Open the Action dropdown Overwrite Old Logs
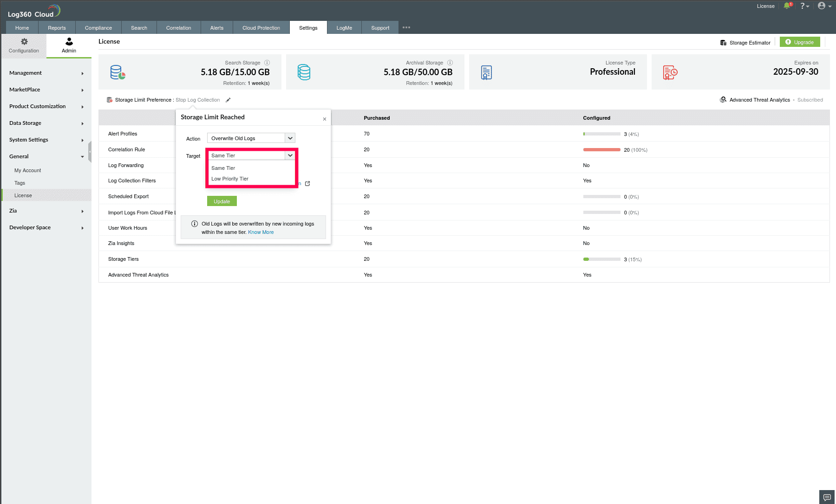The width and height of the screenshot is (836, 504). (x=251, y=138)
